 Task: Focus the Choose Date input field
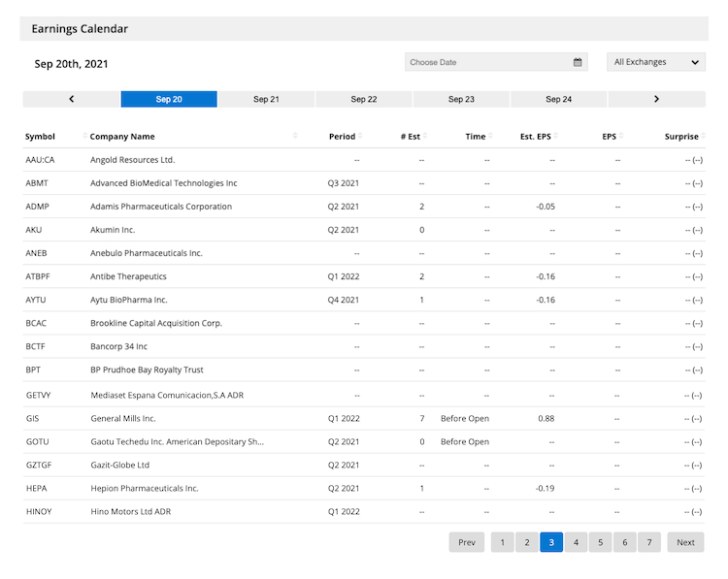(485, 62)
